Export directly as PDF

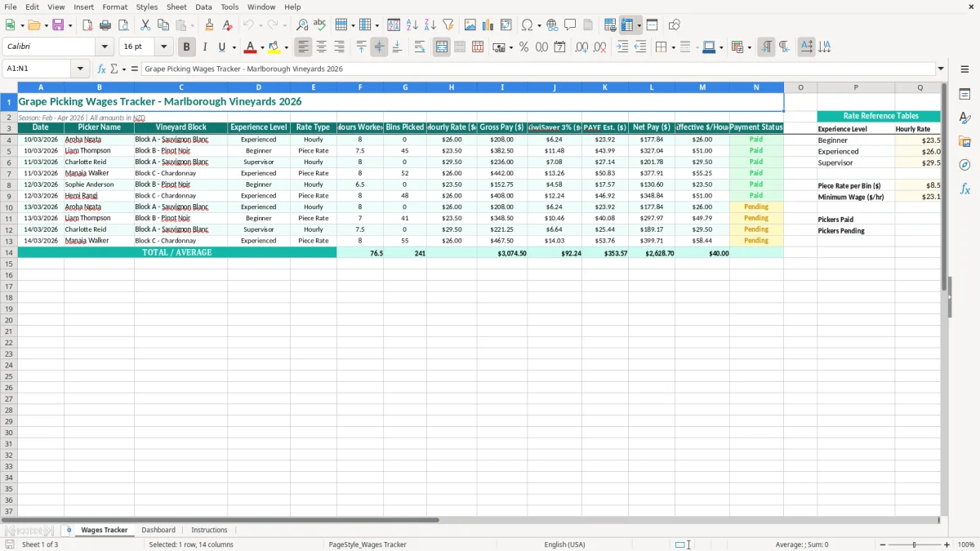click(x=87, y=25)
